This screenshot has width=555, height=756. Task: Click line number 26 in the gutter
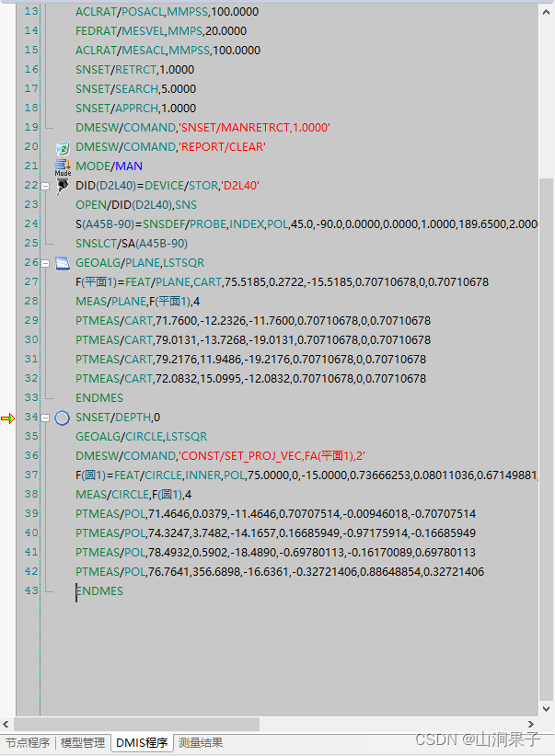tap(31, 262)
